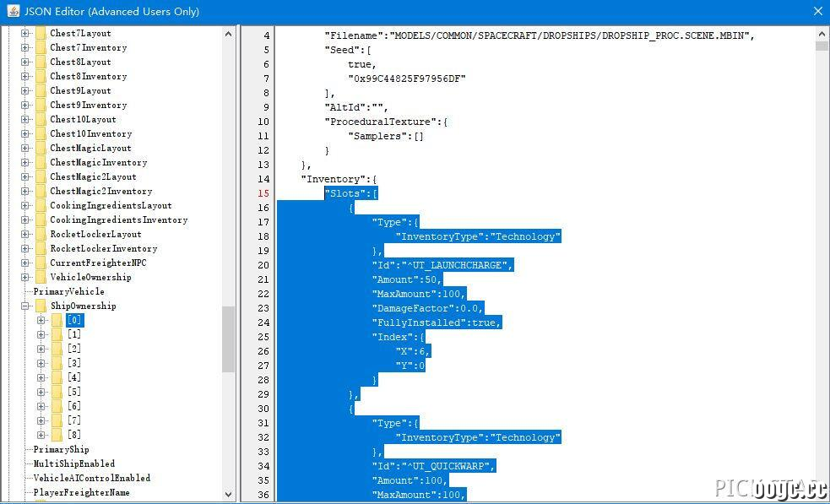
Task: Click the ChestMagic2Inventory folder icon
Action: pyautogui.click(x=41, y=191)
